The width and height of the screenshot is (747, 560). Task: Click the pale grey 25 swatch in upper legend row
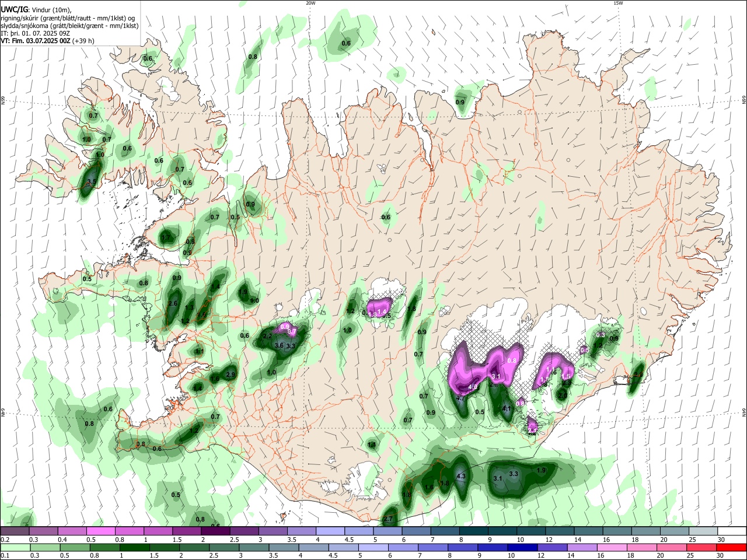[703, 531]
